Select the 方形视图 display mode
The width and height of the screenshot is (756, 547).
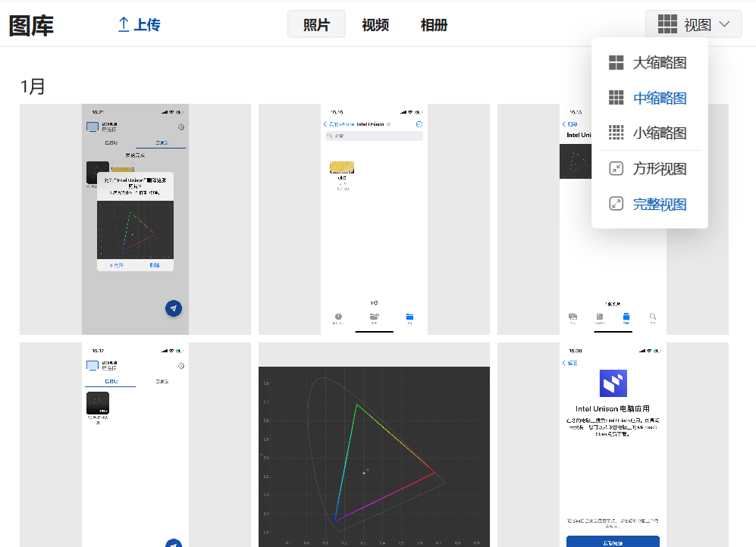click(660, 168)
